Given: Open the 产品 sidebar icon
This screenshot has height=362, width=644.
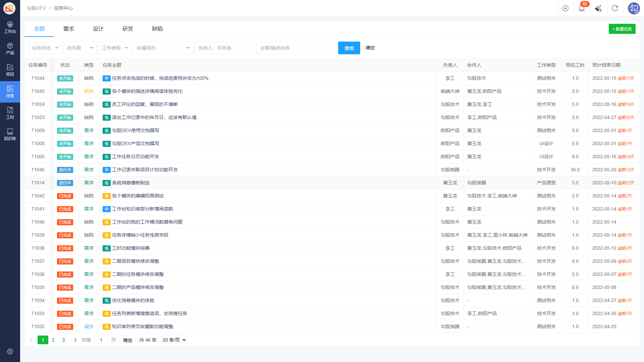Looking at the screenshot, I should pyautogui.click(x=10, y=49).
